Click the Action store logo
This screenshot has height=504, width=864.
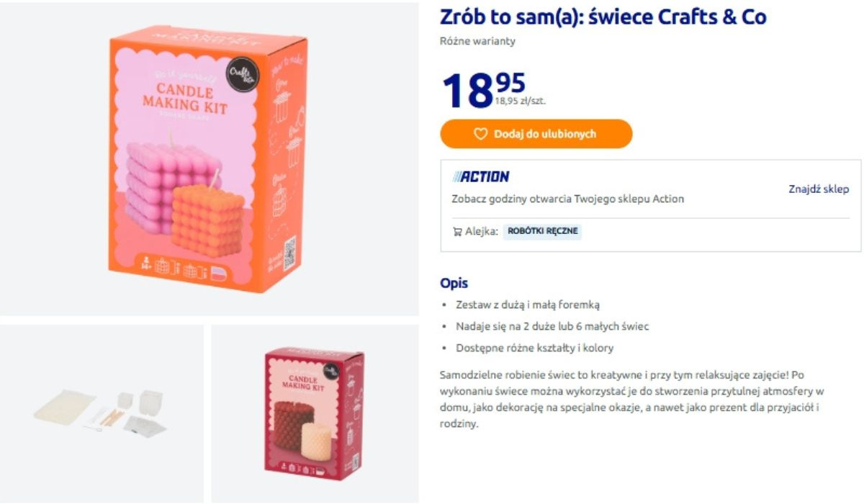point(480,176)
